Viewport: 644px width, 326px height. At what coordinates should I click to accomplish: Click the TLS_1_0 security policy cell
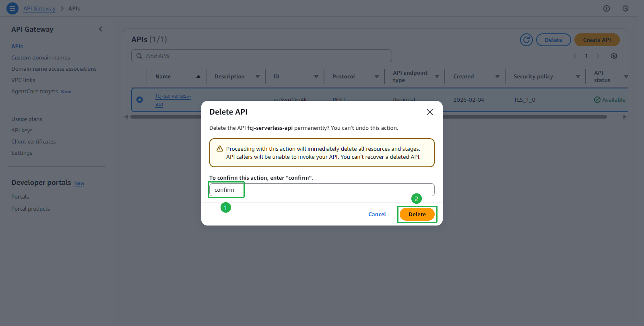[x=524, y=100]
